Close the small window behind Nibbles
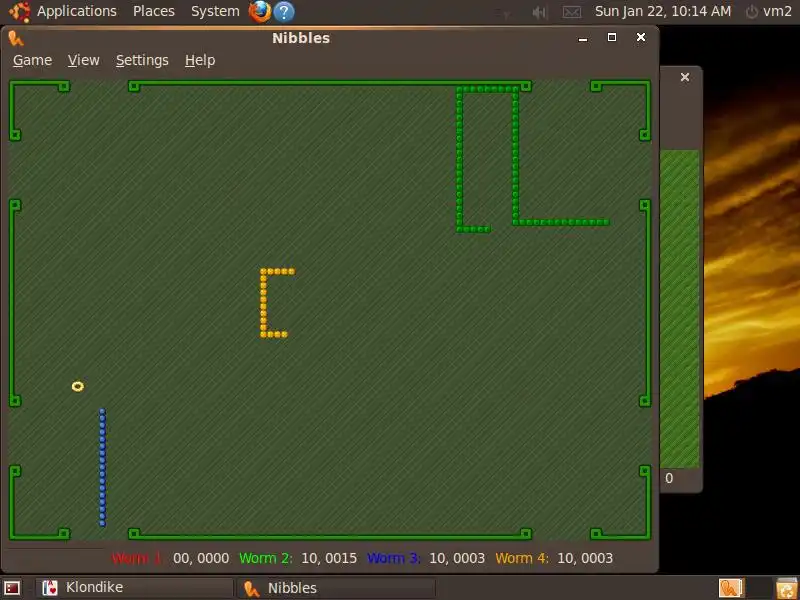This screenshot has height=600, width=800. [x=685, y=77]
